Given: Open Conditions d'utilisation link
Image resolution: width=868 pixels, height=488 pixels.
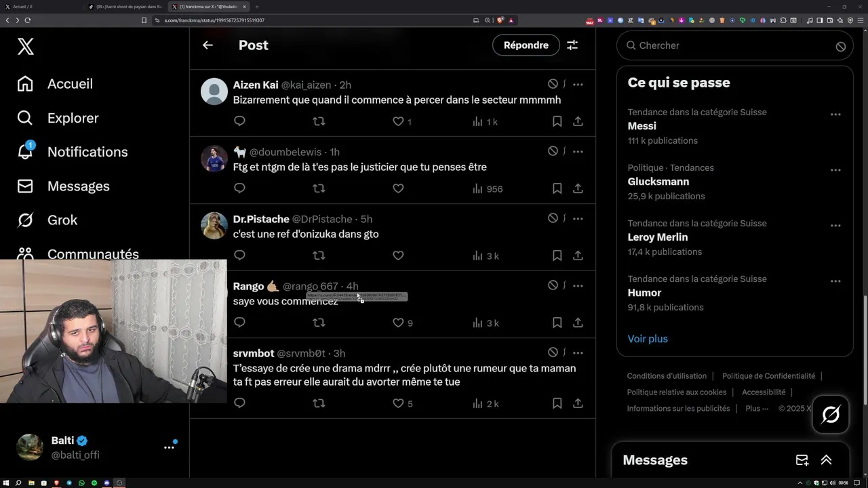Looking at the screenshot, I should click(667, 376).
